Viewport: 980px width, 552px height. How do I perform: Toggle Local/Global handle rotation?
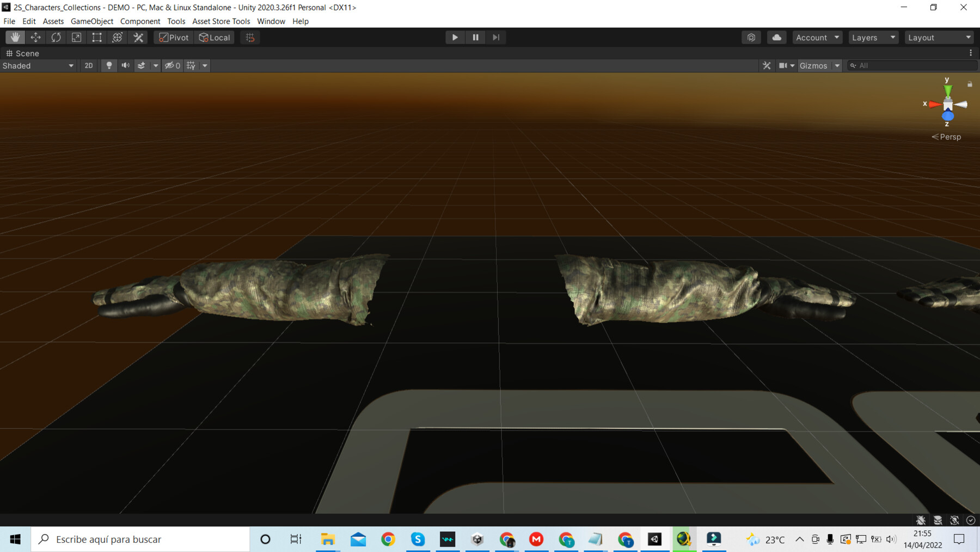[x=215, y=37]
